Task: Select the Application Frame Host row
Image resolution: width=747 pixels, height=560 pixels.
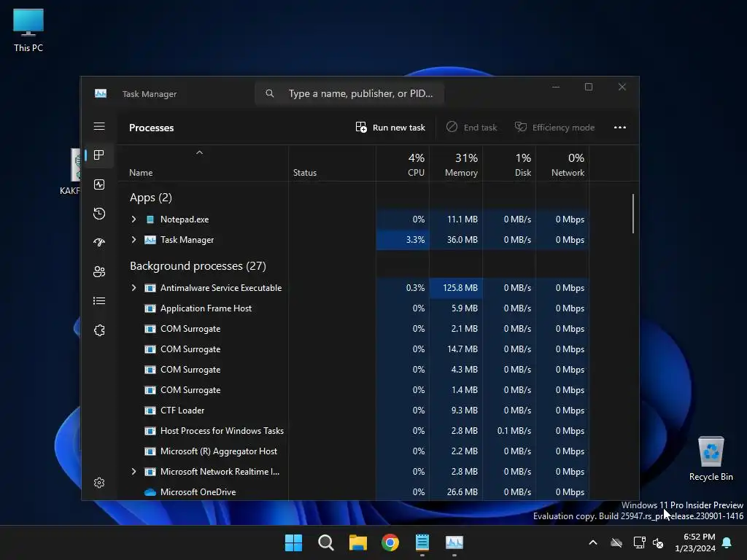Action: (x=354, y=308)
